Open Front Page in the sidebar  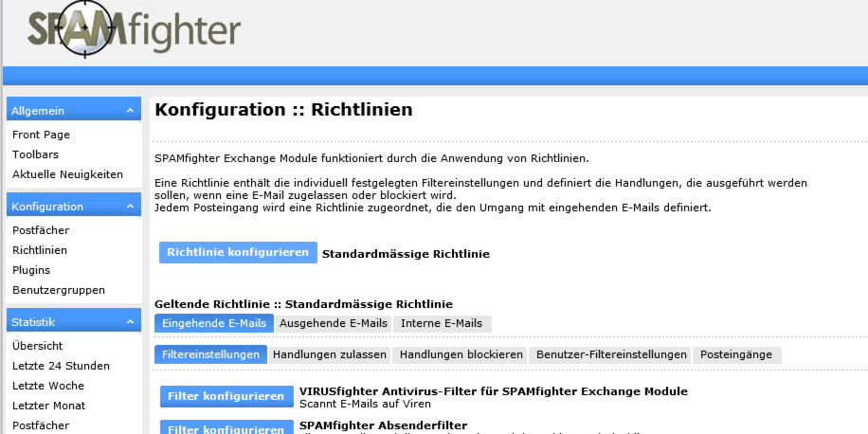coord(41,135)
